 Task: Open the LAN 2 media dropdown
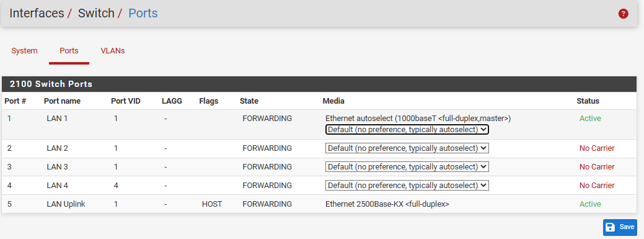407,148
